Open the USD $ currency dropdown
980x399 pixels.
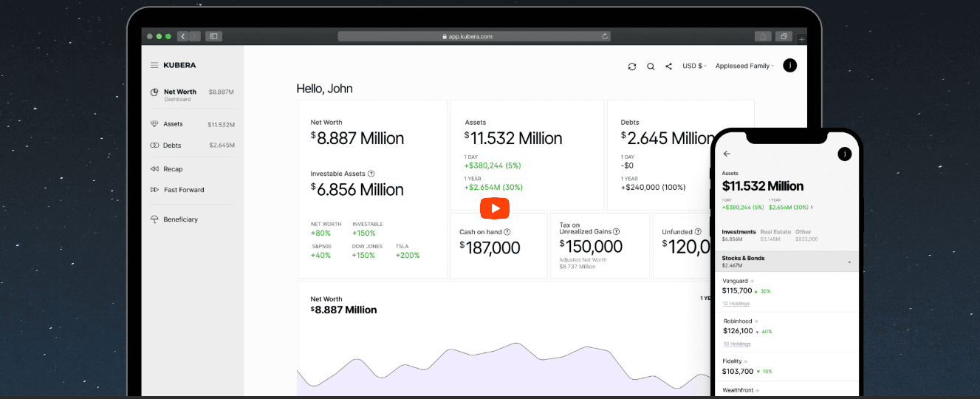[694, 66]
